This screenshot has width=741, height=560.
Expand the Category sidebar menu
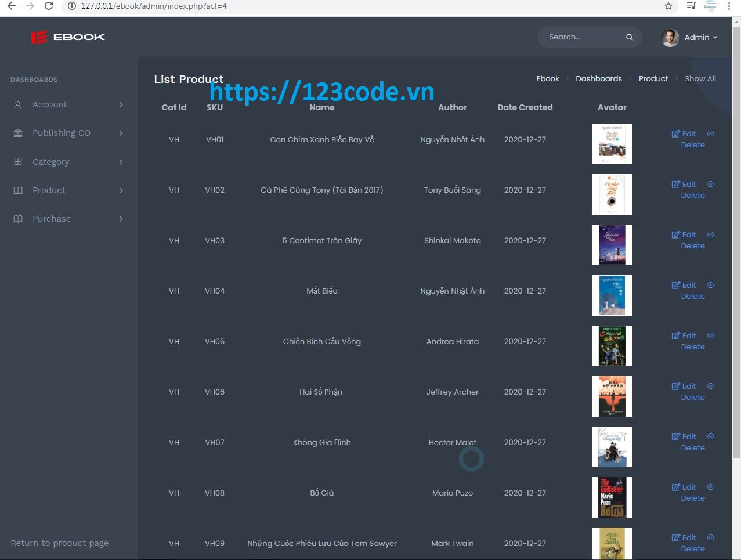[x=121, y=162]
